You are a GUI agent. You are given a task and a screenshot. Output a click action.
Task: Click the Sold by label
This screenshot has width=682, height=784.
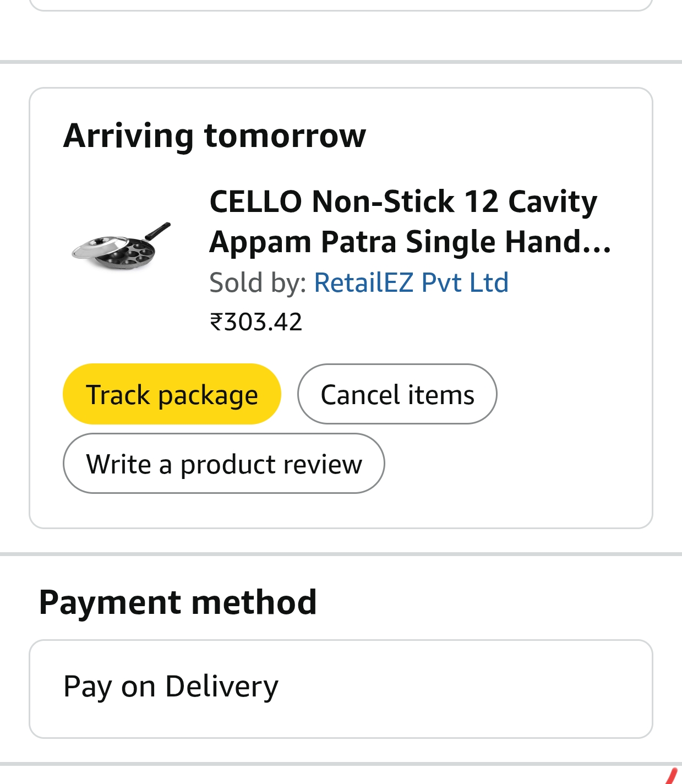coord(258,282)
